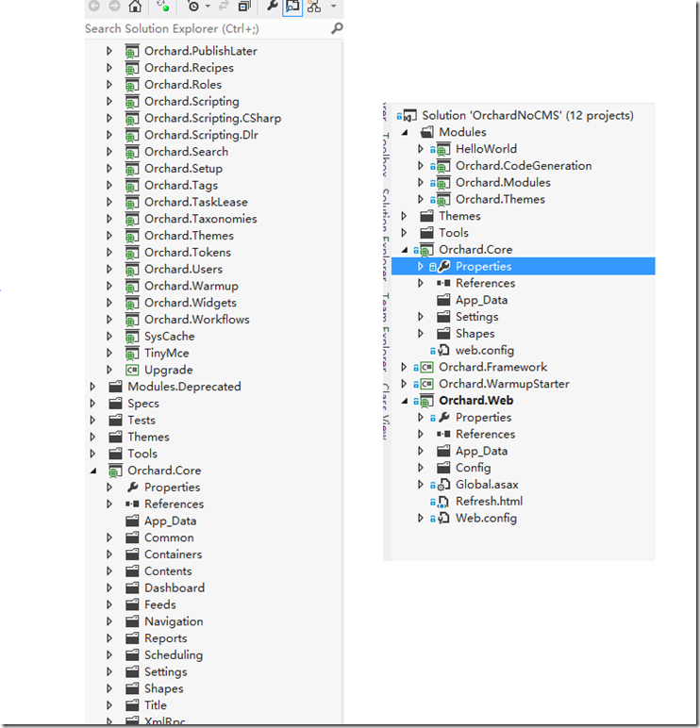Click the References icon under left Orchard.Core
Viewport: 700px width, 728px height.
132,504
